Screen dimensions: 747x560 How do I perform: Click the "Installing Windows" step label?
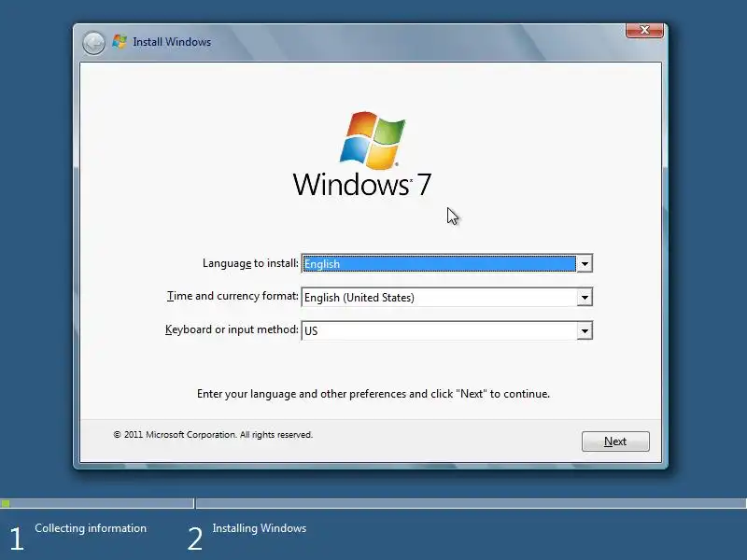click(x=260, y=528)
